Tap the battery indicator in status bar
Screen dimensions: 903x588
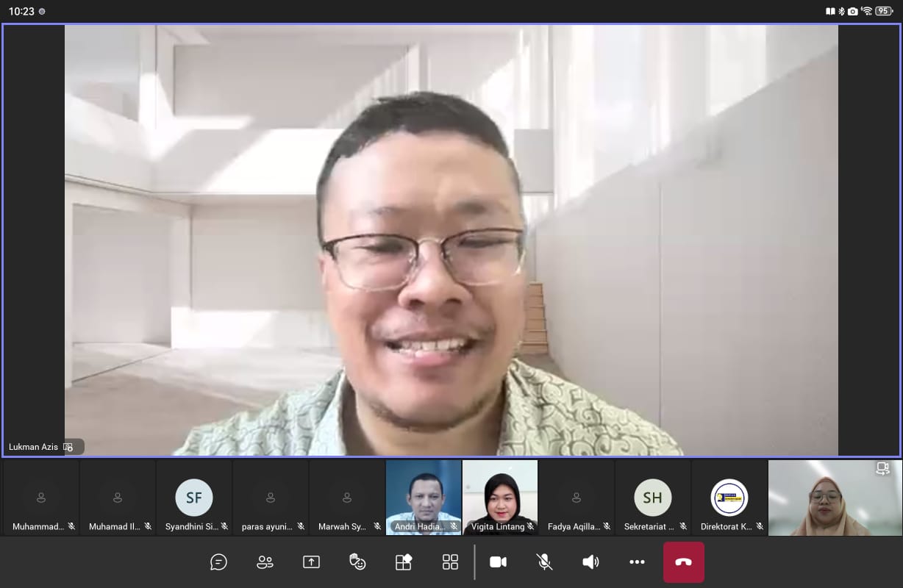[x=883, y=11]
